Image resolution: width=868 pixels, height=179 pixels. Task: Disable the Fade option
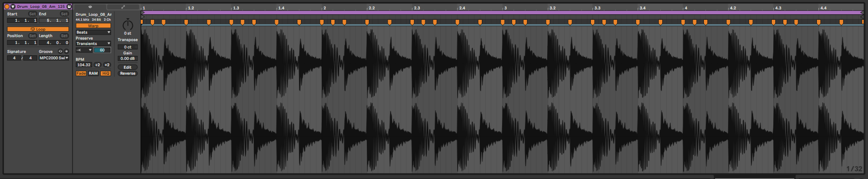point(81,73)
